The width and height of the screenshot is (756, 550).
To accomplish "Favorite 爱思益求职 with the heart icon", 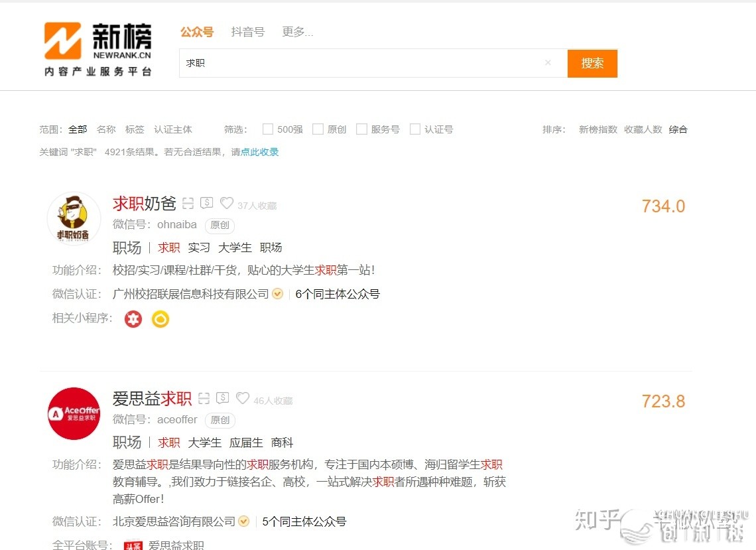I will coord(243,398).
